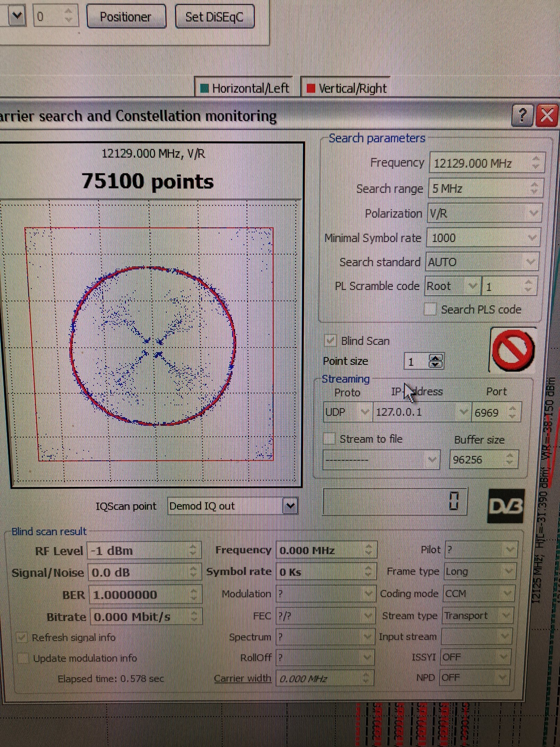Open the Search standard AUTO dropdown

(x=482, y=262)
